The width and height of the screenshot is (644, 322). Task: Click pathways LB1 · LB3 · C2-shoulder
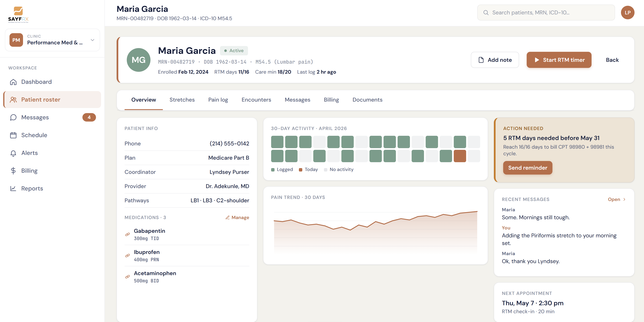[220, 201]
